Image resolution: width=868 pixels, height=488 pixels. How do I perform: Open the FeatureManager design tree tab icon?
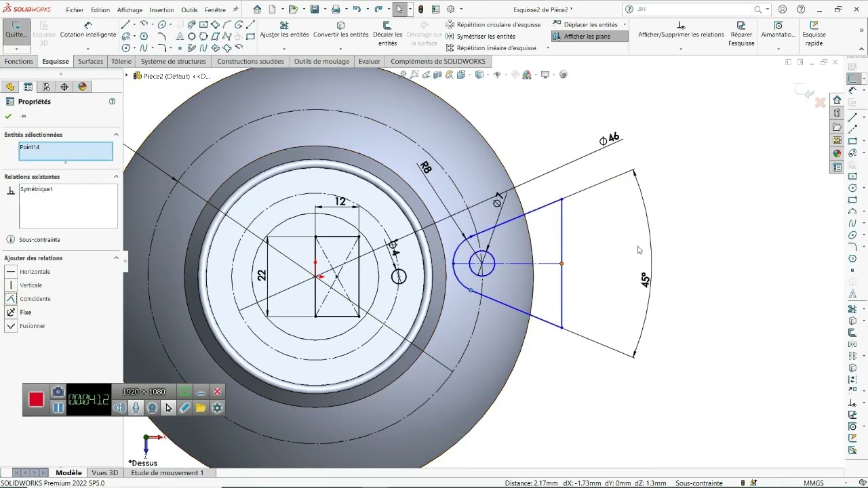[10, 87]
